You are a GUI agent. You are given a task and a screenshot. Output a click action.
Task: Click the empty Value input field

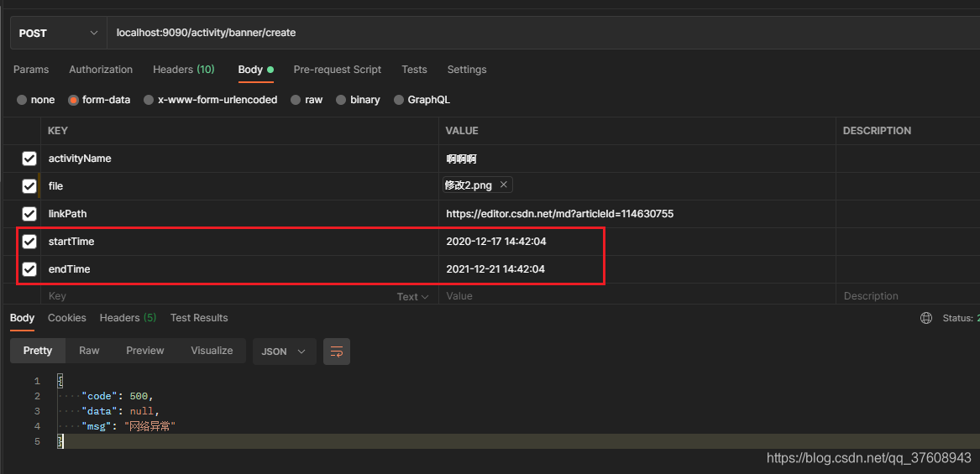(637, 296)
